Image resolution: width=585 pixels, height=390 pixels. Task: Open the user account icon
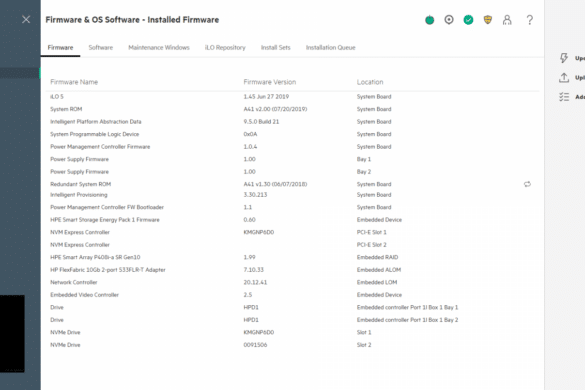pos(507,20)
